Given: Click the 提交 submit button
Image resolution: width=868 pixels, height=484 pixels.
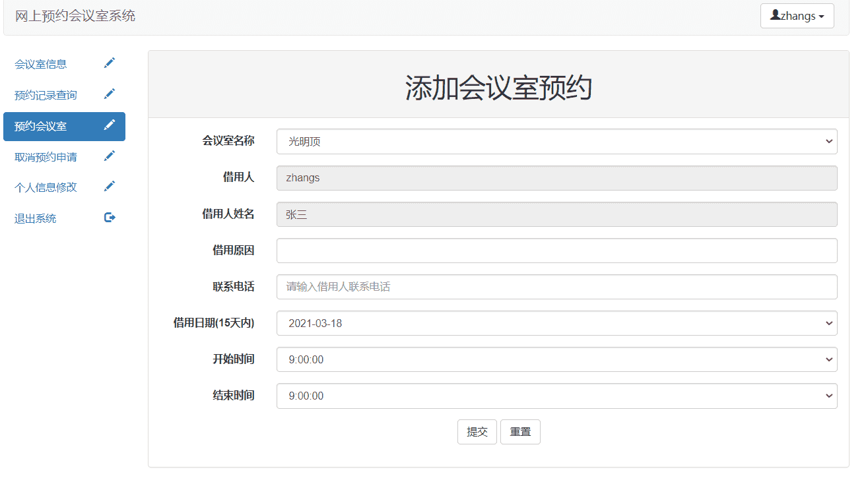Looking at the screenshot, I should tap(477, 432).
